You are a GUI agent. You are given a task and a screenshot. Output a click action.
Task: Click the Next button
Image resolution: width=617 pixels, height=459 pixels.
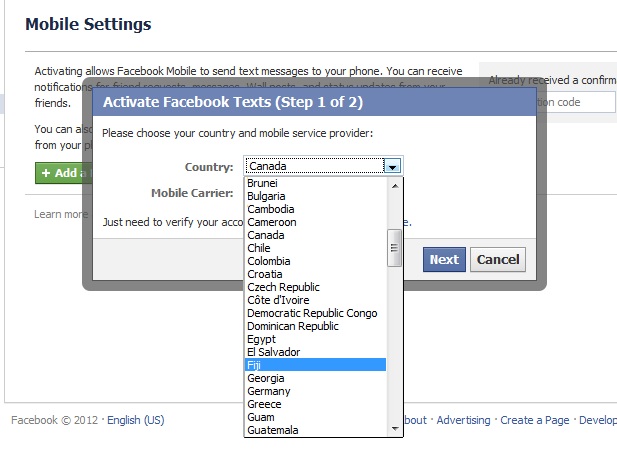(x=444, y=260)
